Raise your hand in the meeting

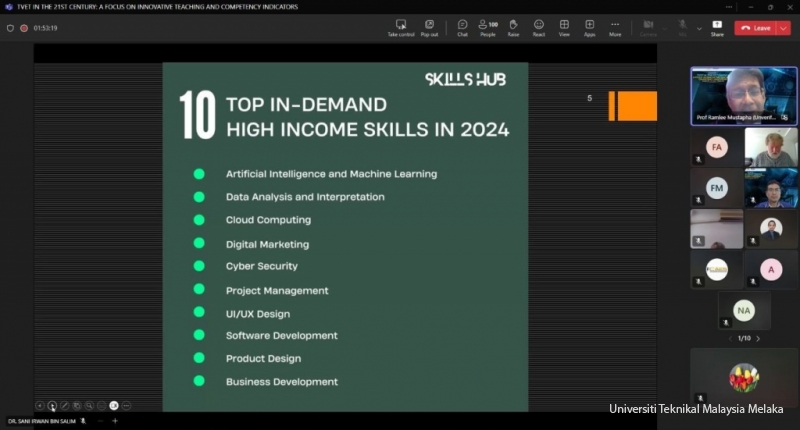tap(513, 27)
